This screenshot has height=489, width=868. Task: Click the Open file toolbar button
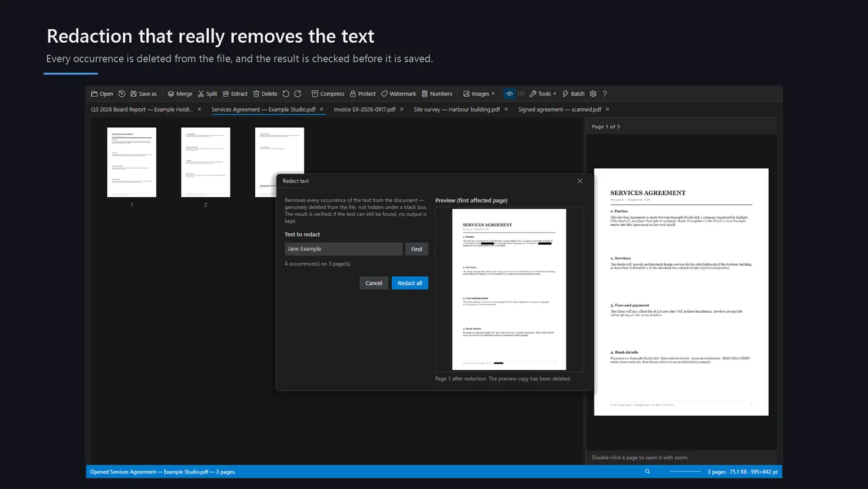[x=102, y=94]
